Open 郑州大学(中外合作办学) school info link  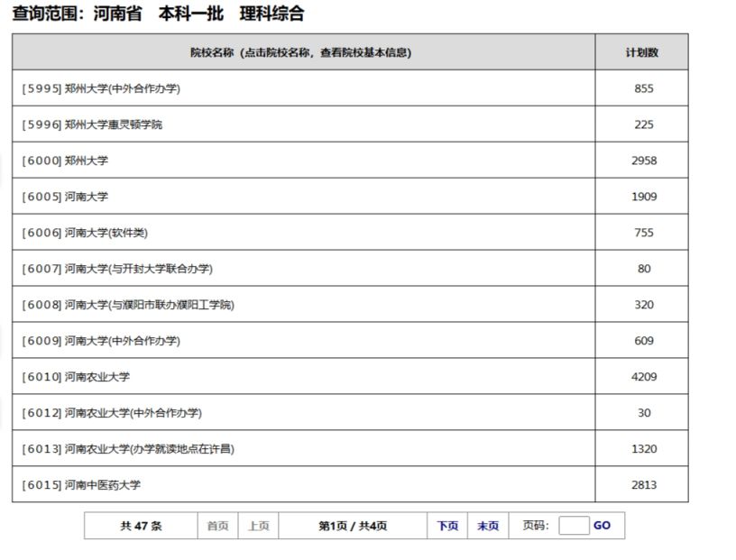(101, 88)
